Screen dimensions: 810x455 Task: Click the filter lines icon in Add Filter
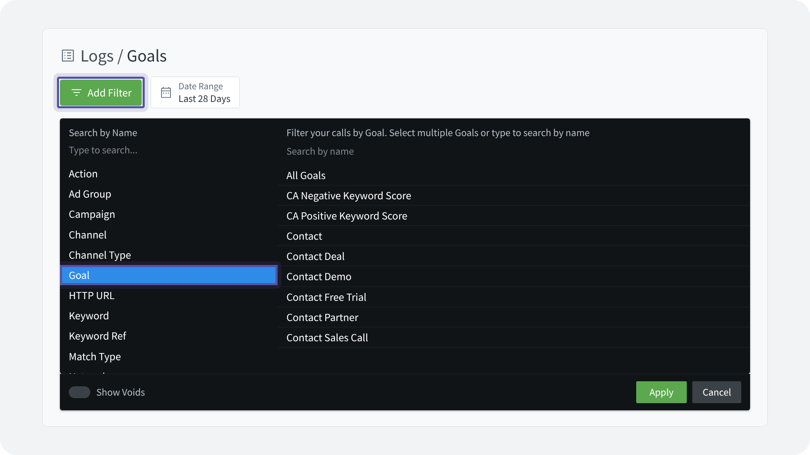(x=76, y=93)
